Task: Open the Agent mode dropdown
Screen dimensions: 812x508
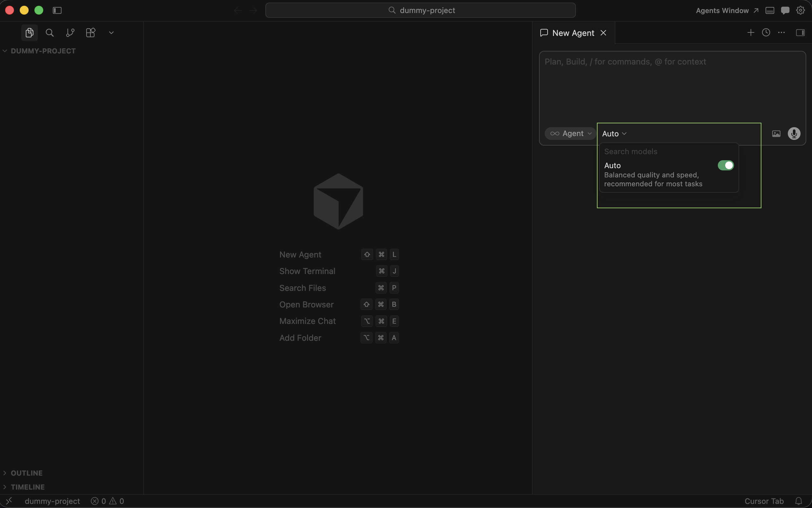Action: pyautogui.click(x=570, y=134)
